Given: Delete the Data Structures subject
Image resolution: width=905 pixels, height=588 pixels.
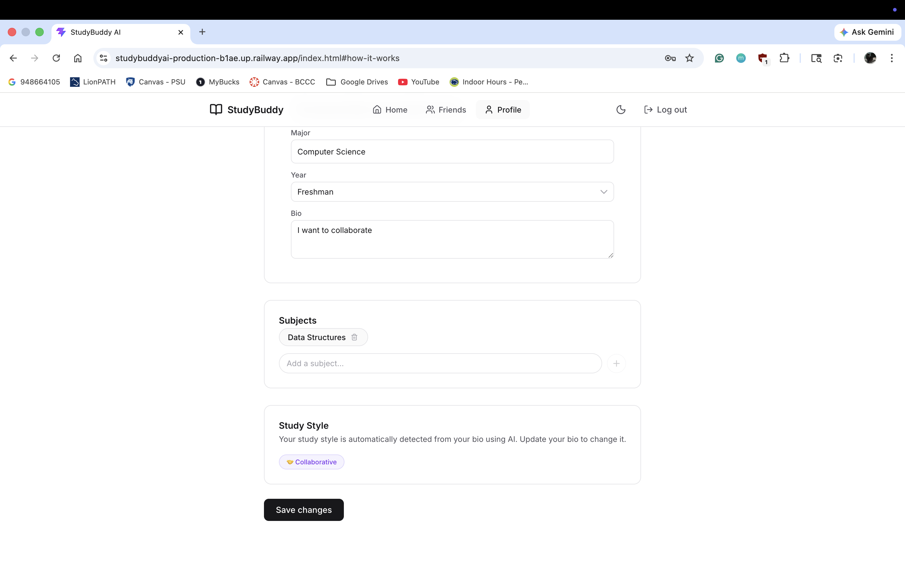Looking at the screenshot, I should (x=354, y=337).
